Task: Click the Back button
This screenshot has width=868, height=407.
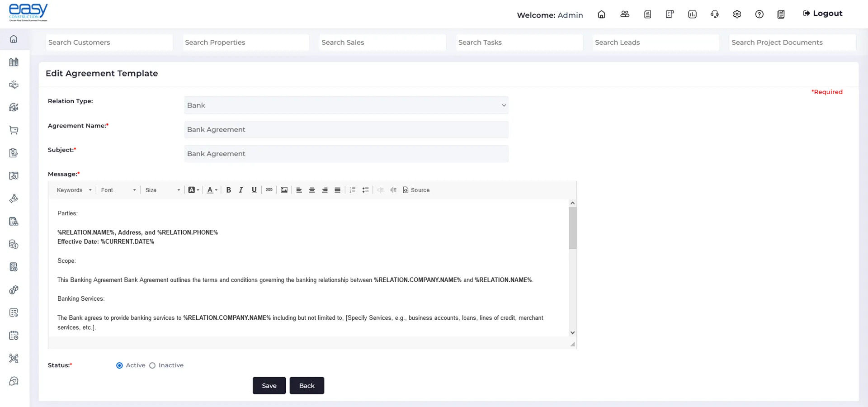Action: (x=307, y=385)
